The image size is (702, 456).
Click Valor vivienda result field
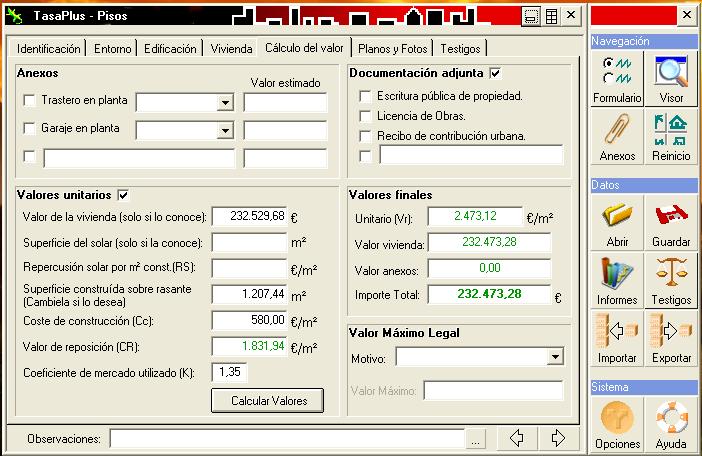[489, 243]
